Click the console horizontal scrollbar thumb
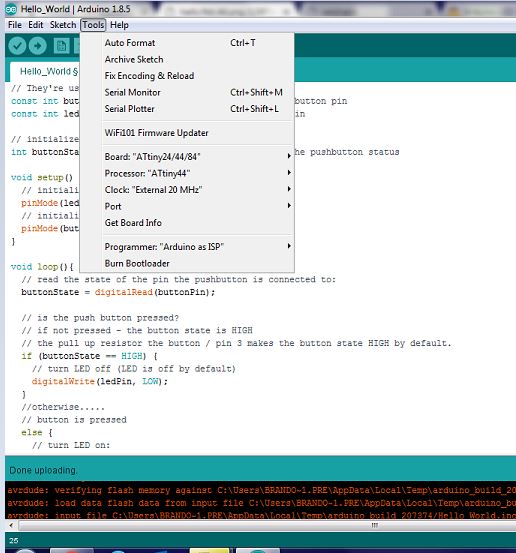 coord(268,525)
